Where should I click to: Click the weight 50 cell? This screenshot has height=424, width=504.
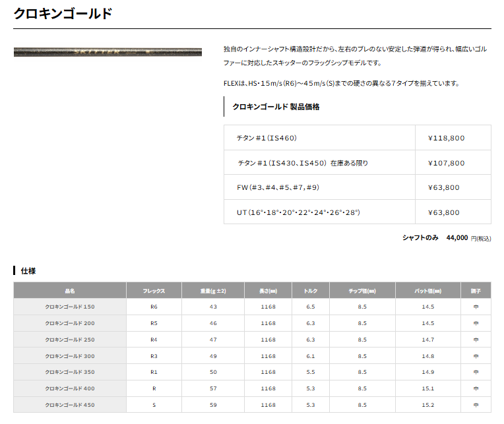click(x=213, y=372)
